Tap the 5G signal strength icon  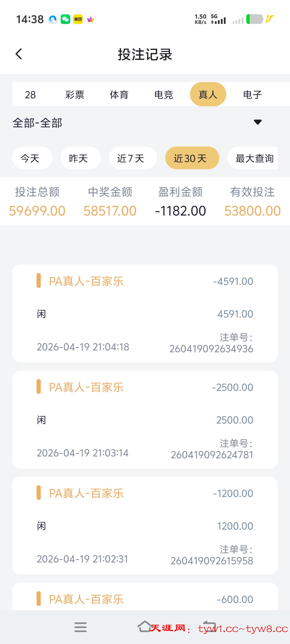point(218,19)
